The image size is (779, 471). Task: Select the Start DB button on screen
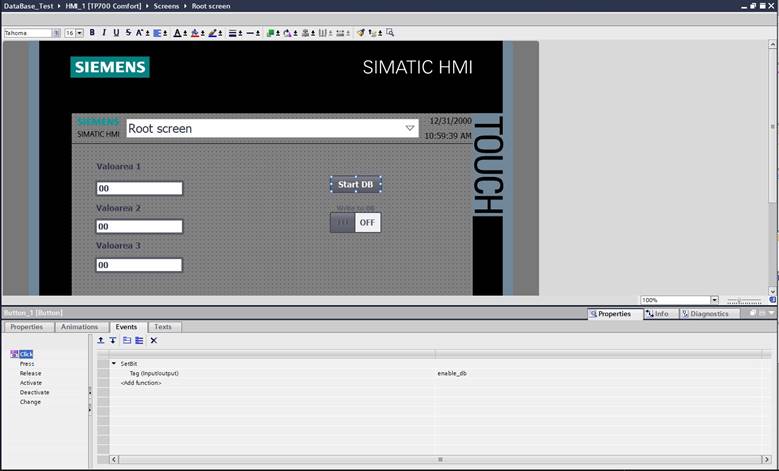point(355,184)
